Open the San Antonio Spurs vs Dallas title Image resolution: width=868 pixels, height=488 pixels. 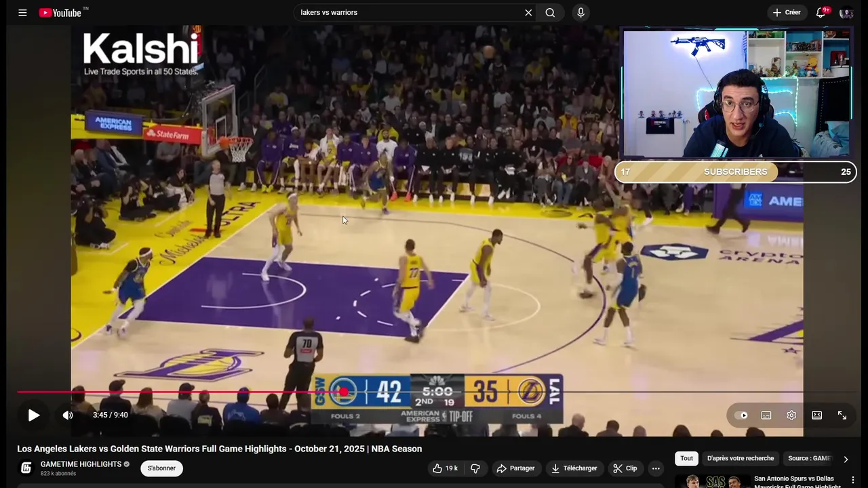coord(797,482)
